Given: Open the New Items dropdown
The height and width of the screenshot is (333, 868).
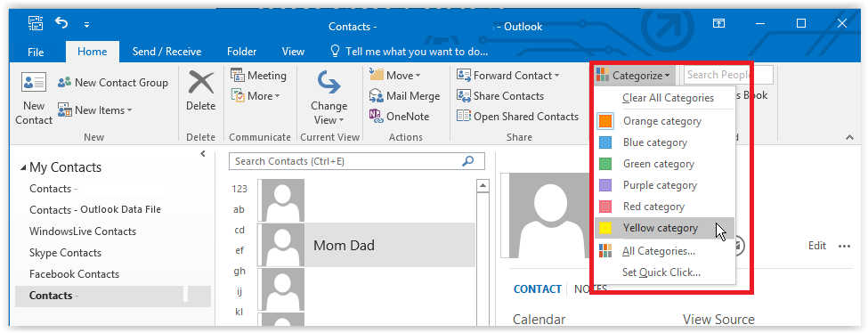Looking at the screenshot, I should point(94,110).
